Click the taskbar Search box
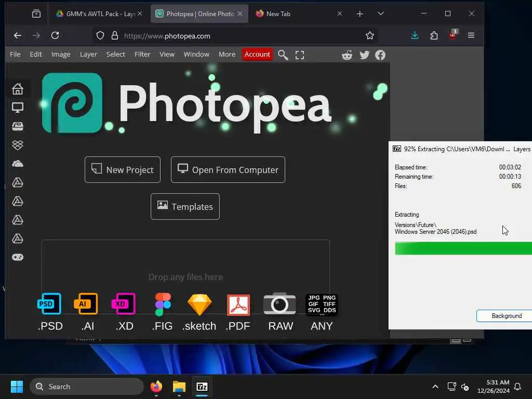Viewport: 532px width, 399px height. (87, 387)
